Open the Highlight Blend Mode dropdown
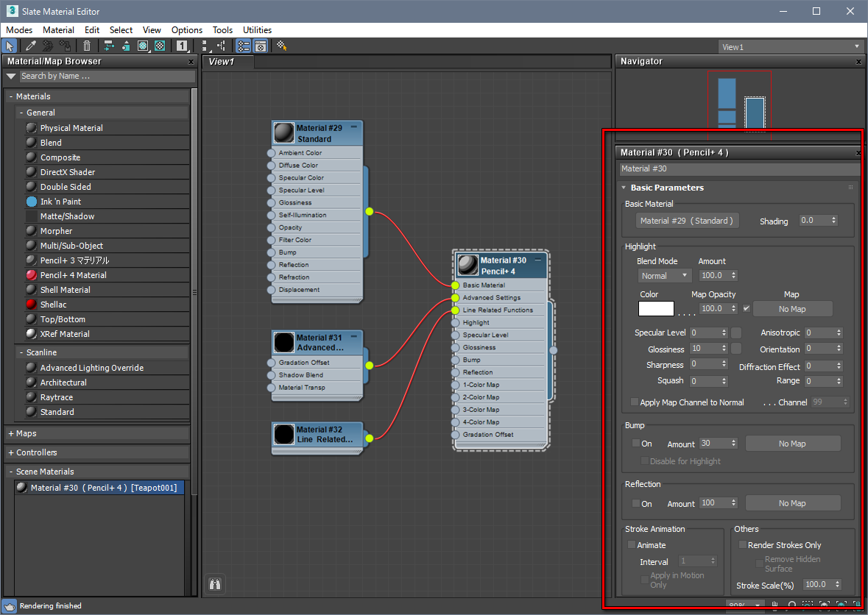Image resolution: width=868 pixels, height=615 pixels. (665, 276)
